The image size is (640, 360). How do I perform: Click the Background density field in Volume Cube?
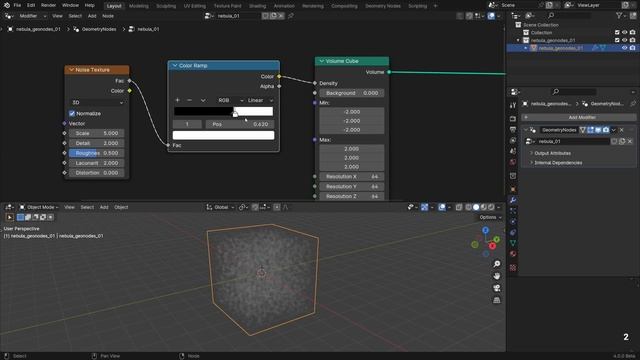(x=352, y=93)
